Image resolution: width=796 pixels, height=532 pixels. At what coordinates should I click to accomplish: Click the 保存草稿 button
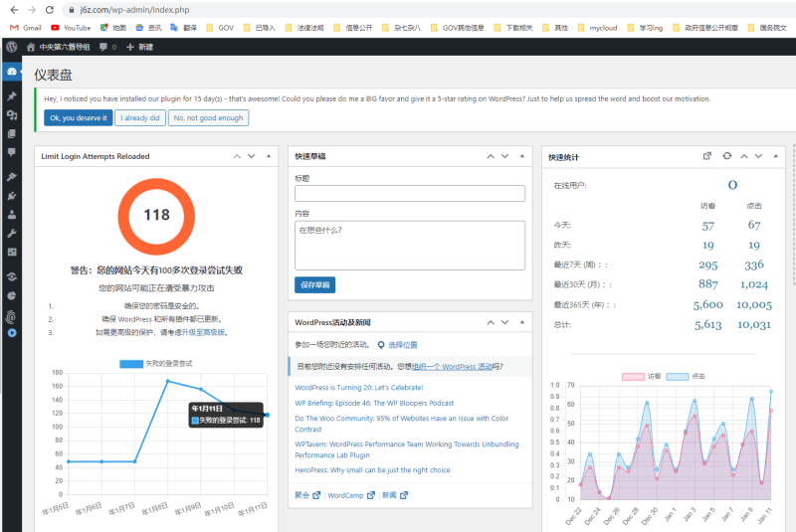(314, 285)
